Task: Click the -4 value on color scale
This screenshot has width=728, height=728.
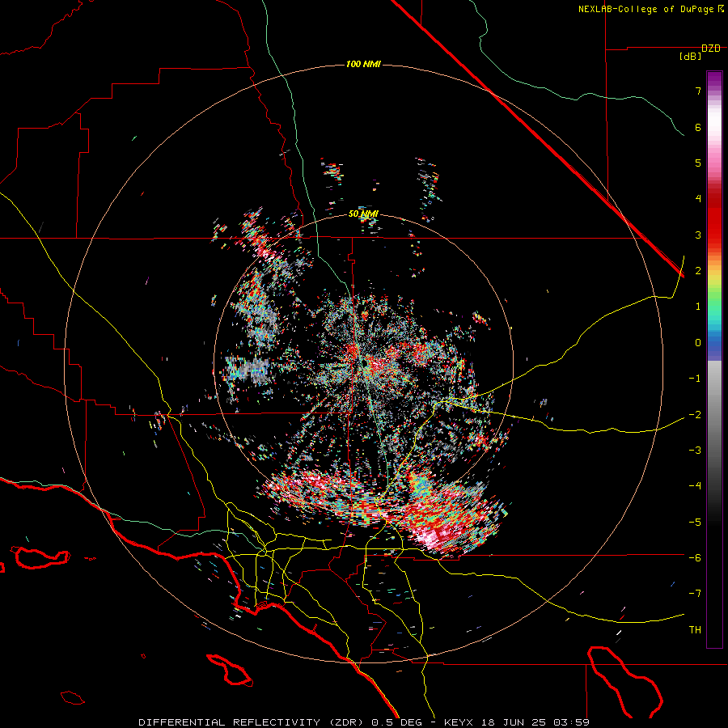Action: coord(695,486)
